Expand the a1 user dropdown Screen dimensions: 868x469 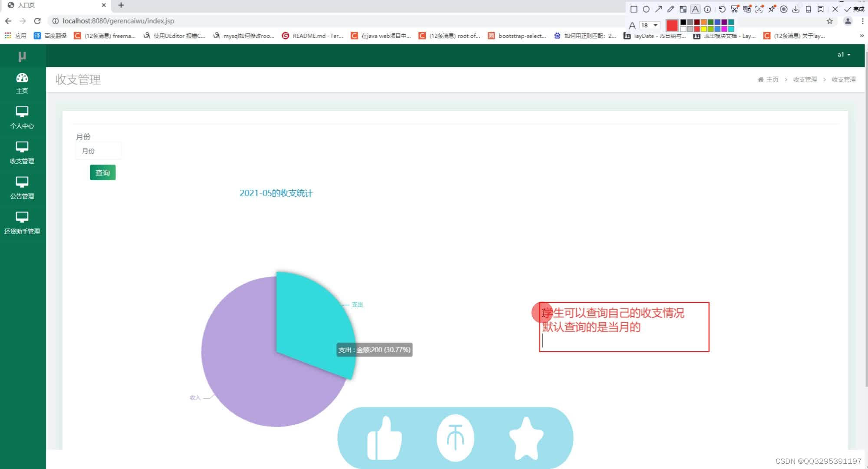tap(844, 55)
